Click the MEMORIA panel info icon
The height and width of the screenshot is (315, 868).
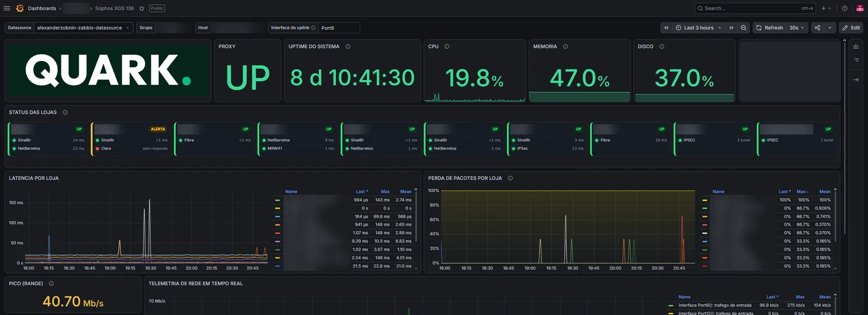pyautogui.click(x=565, y=47)
